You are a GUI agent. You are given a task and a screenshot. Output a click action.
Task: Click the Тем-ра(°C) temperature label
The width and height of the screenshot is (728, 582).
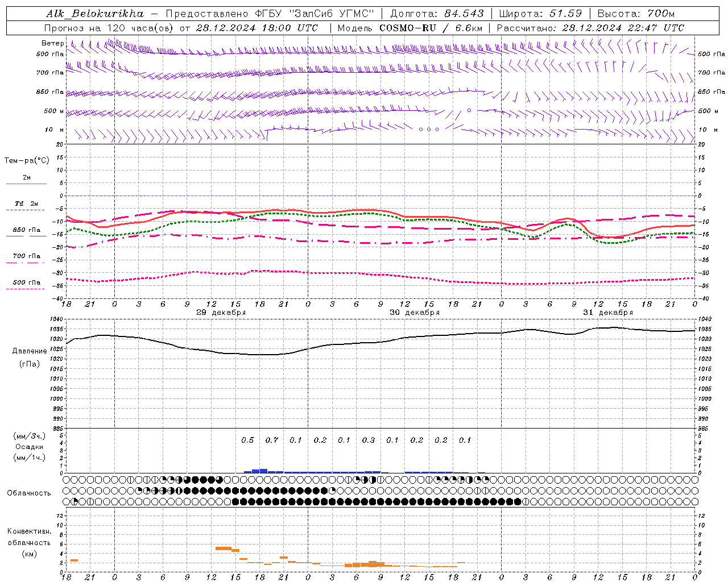[x=27, y=161]
